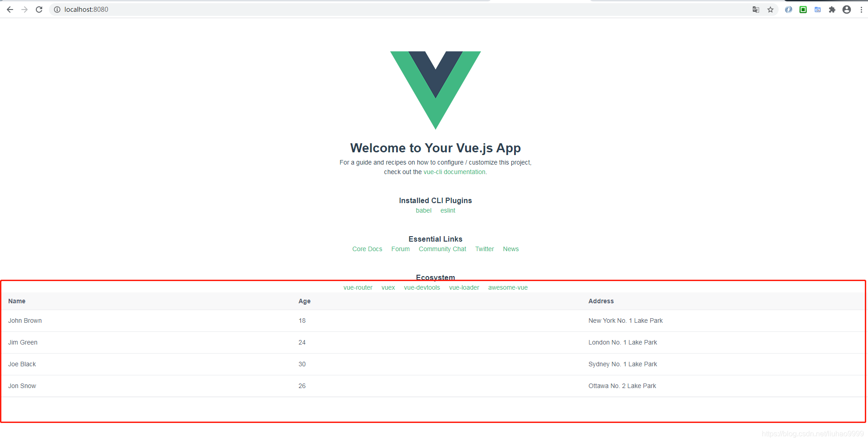The width and height of the screenshot is (868, 442).
Task: Open vue-router ecosystem link
Action: click(358, 288)
